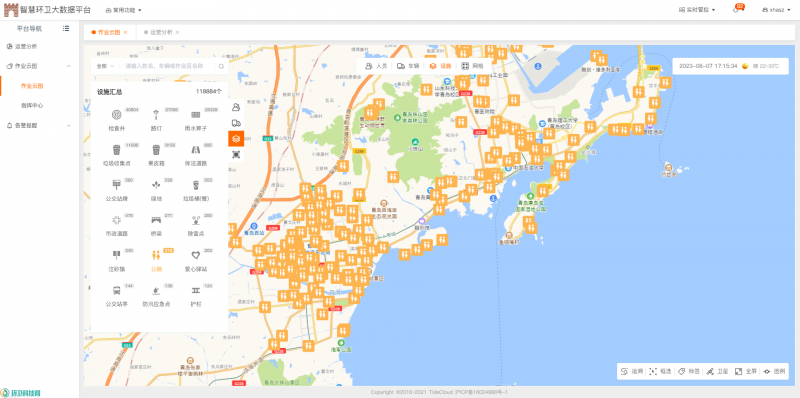Click the 追踪 tracking tool
This screenshot has height=398, width=800.
coord(632,371)
